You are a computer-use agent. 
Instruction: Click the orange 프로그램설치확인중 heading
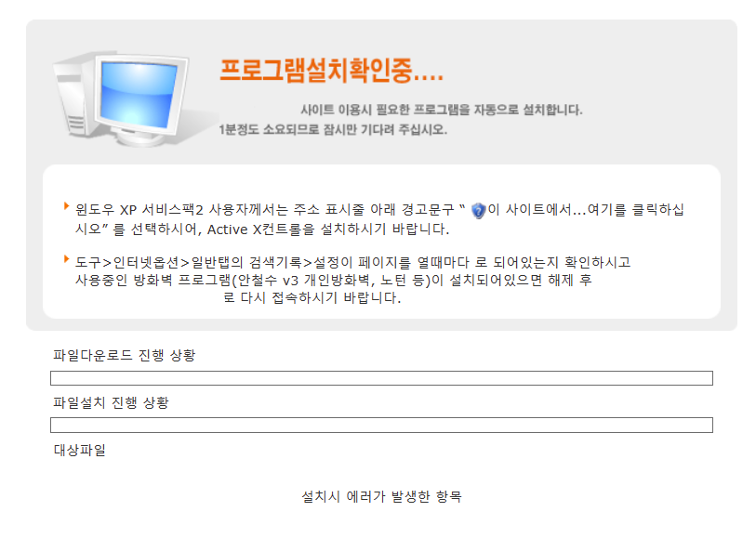331,71
